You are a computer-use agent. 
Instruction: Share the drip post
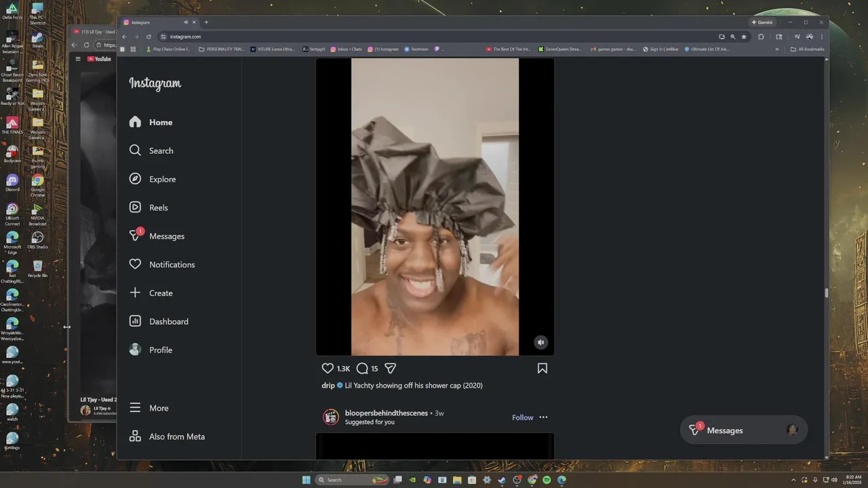(x=391, y=368)
